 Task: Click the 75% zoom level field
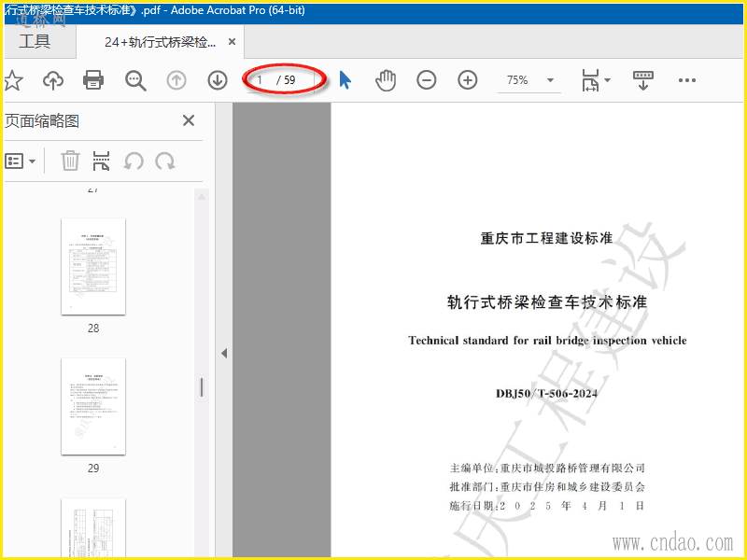(518, 80)
